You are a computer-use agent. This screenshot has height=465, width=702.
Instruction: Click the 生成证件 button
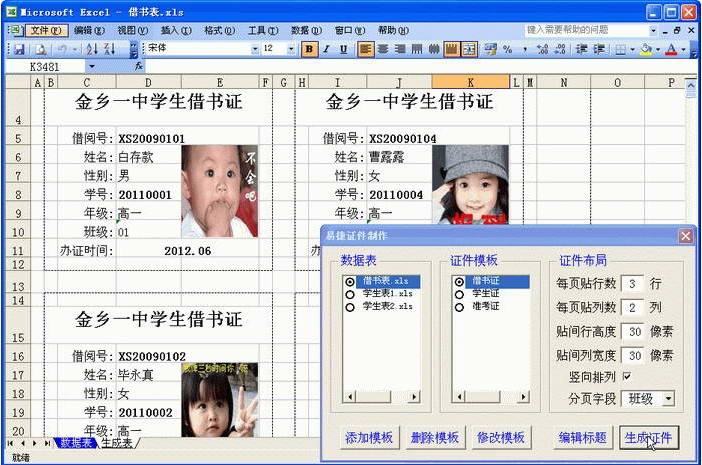648,437
